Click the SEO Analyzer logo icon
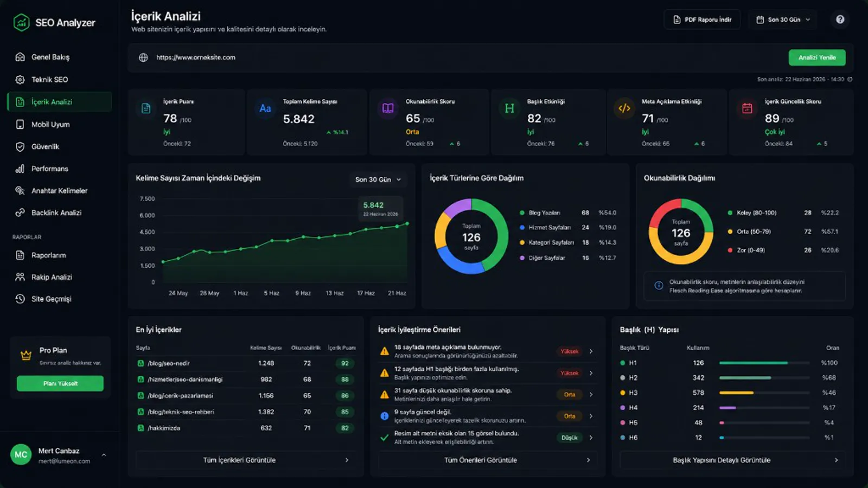868x488 pixels. point(21,22)
